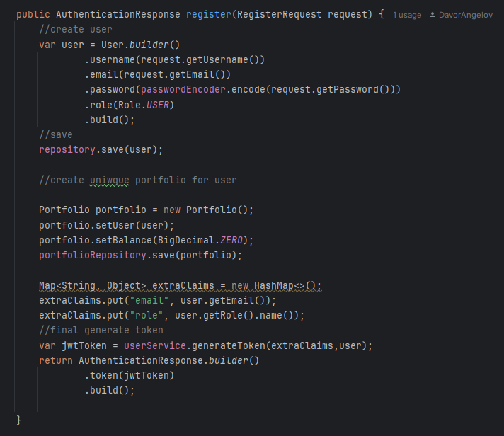Screen dimensions: 504x436
Task: Click the BigDecimal.ZERO constant
Action: tap(204, 240)
